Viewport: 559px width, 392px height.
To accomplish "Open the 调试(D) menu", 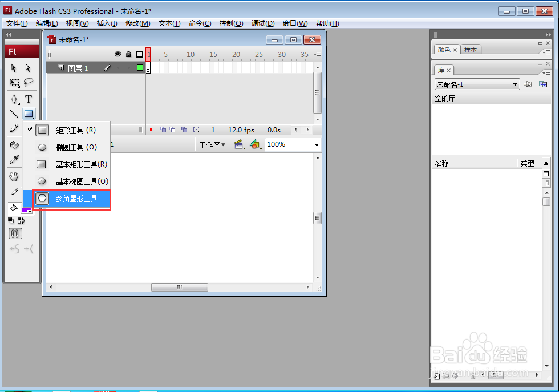I will (263, 23).
